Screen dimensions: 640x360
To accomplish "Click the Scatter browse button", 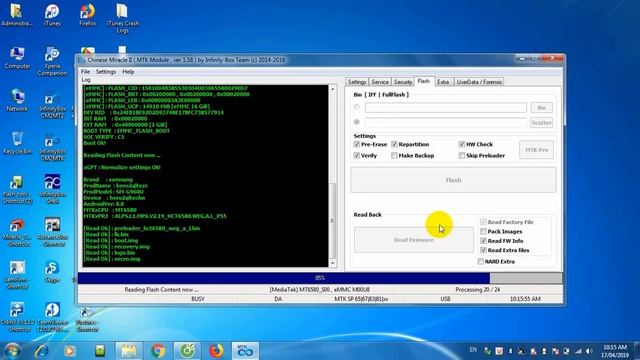I will click(x=542, y=122).
